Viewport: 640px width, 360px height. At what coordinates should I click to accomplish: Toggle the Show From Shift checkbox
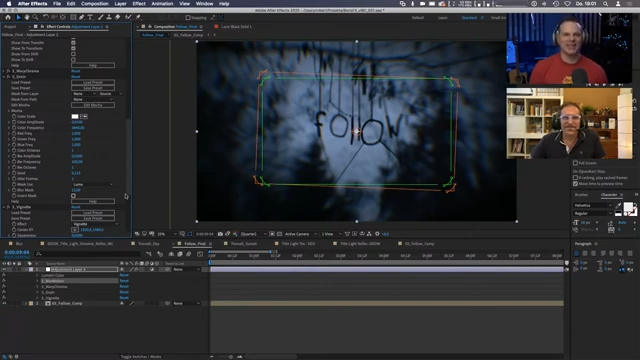pos(73,54)
